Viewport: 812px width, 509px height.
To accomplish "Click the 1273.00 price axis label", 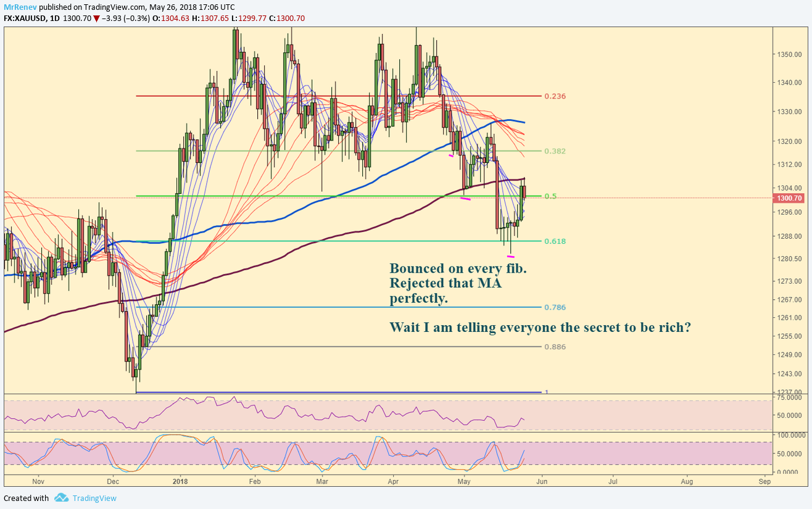I will point(789,281).
